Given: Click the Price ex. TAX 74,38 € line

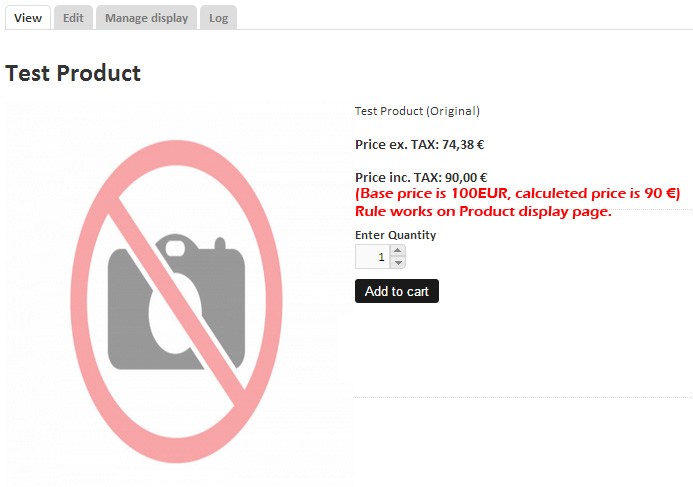Looking at the screenshot, I should coord(420,145).
